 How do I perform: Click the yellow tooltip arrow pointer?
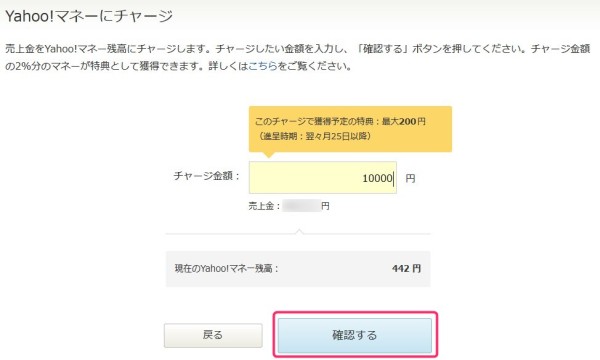point(269,155)
